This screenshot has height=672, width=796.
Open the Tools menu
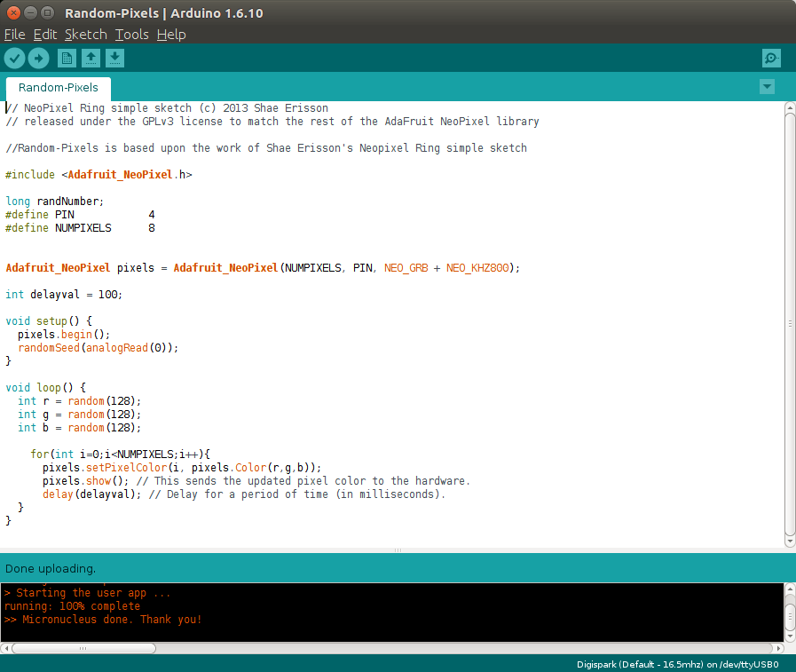click(131, 35)
